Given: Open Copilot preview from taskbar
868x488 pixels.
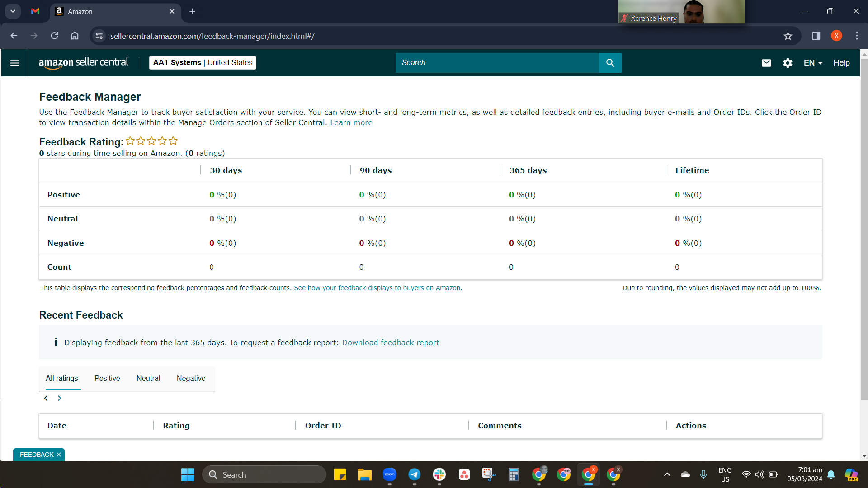Looking at the screenshot, I should (x=851, y=474).
